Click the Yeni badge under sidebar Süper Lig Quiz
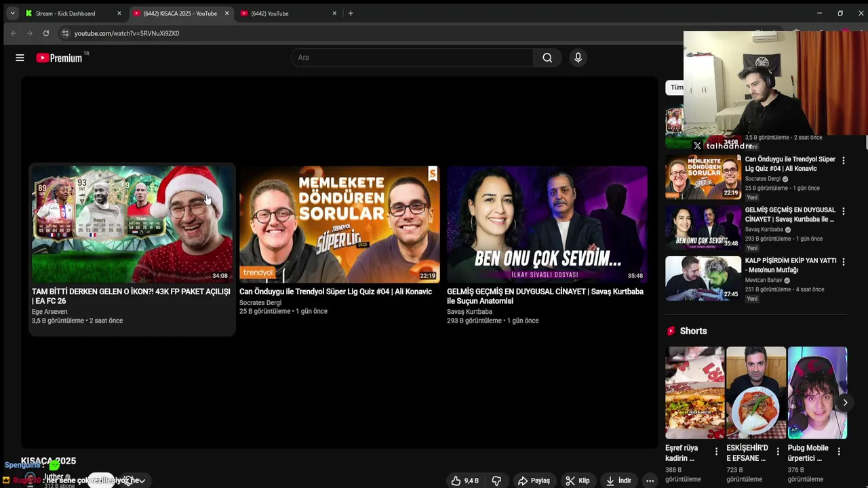The height and width of the screenshot is (488, 868). 752,197
